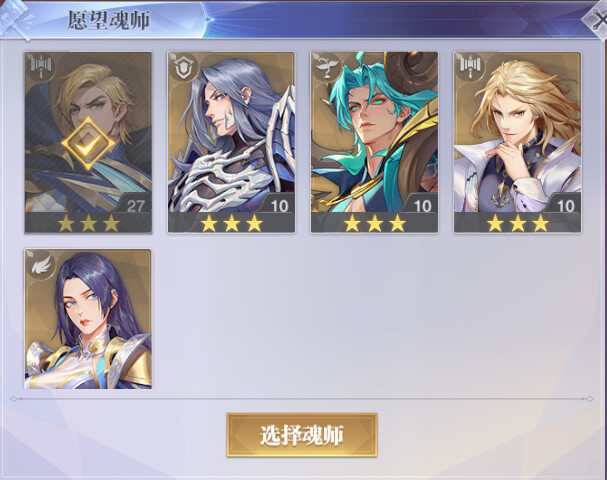Click tower class icon on checked blond hero
The image size is (607, 480).
[40, 66]
